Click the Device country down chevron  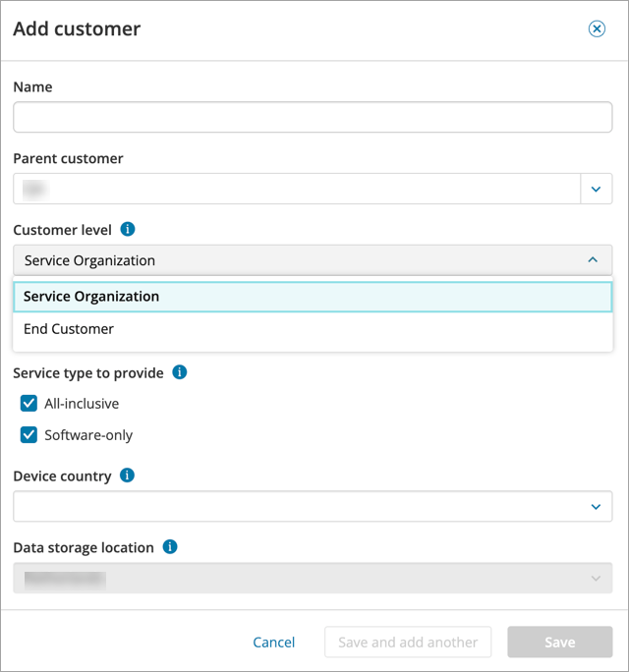596,507
